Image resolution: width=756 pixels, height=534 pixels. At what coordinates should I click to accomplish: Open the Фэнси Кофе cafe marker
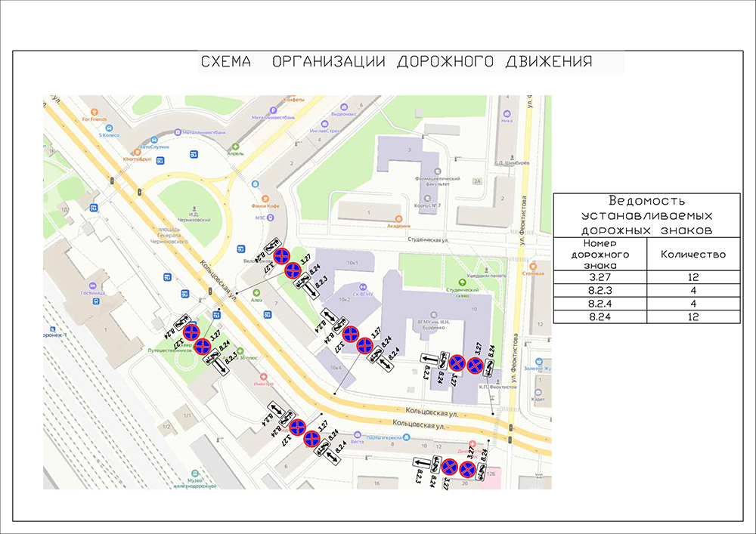[x=266, y=199]
